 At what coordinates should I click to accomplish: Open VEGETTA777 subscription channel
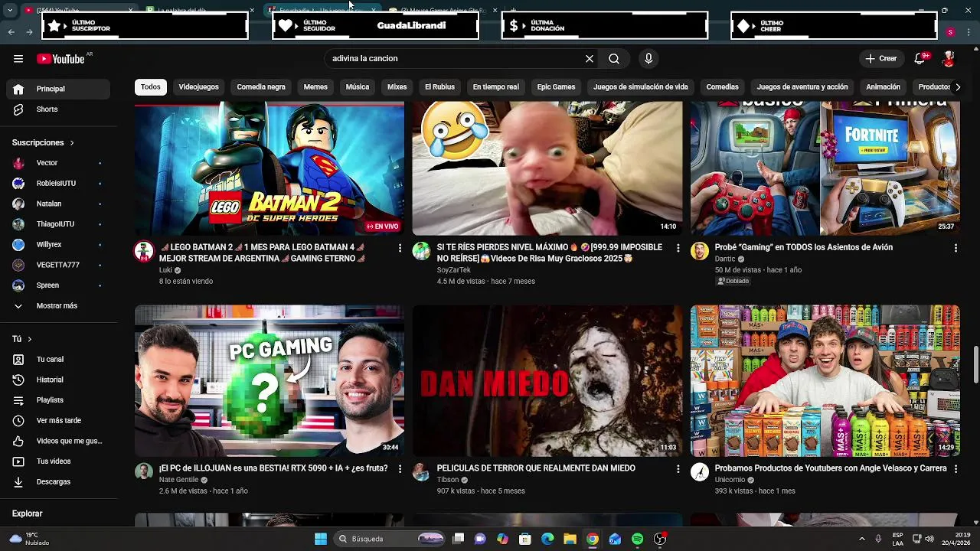(x=58, y=265)
